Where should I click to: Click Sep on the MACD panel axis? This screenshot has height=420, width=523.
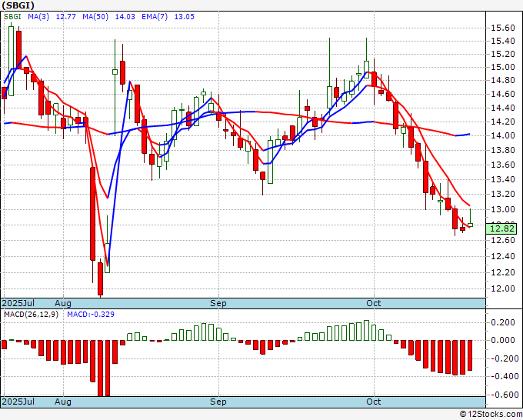point(218,402)
